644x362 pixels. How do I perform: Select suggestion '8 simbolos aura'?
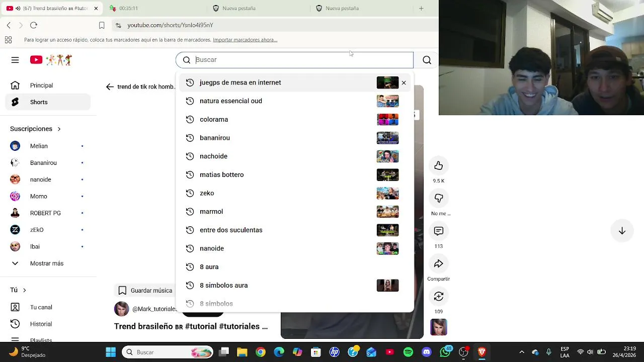click(x=295, y=285)
